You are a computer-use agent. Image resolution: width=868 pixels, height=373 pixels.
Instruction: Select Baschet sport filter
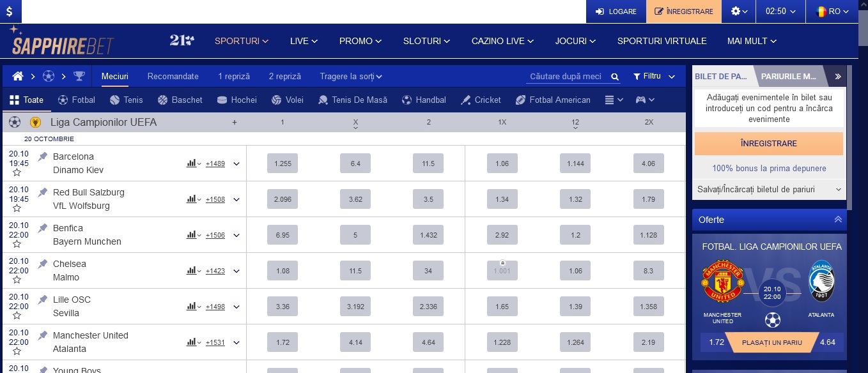point(180,100)
